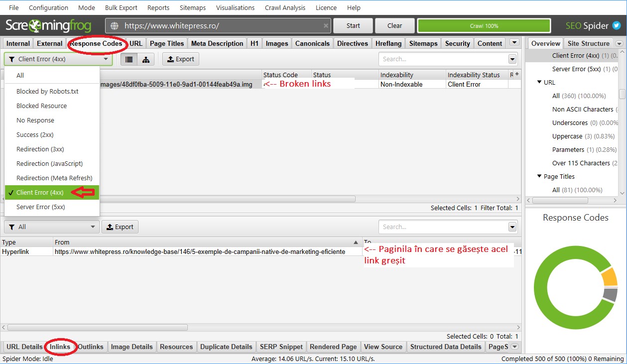627x364 pixels.
Task: Collapse the Client Error (4xx) filter dropdown
Action: 58,59
